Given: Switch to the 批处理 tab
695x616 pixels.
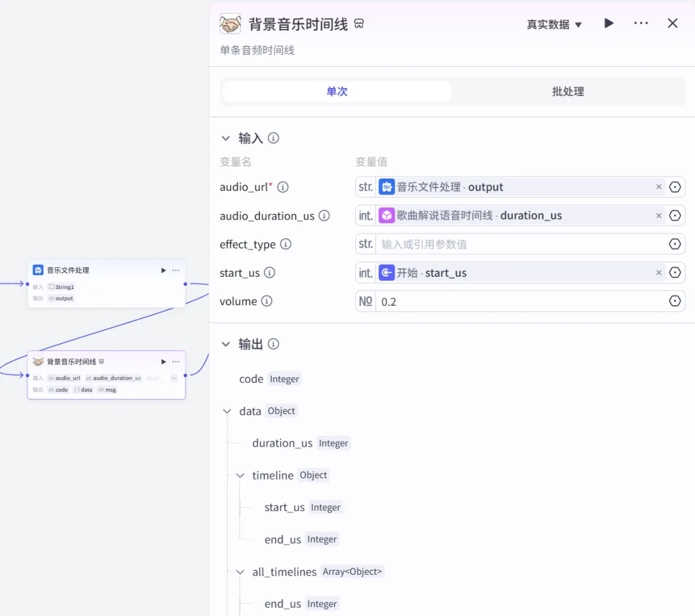Looking at the screenshot, I should pos(568,91).
